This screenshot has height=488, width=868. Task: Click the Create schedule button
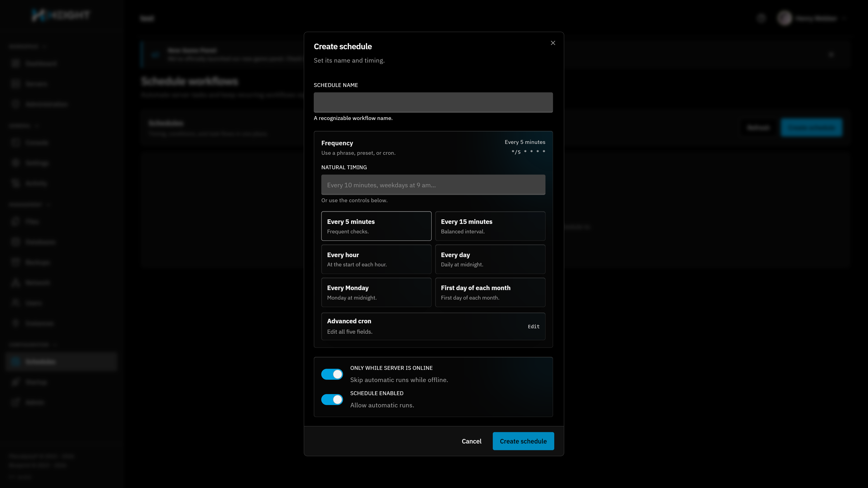point(523,441)
